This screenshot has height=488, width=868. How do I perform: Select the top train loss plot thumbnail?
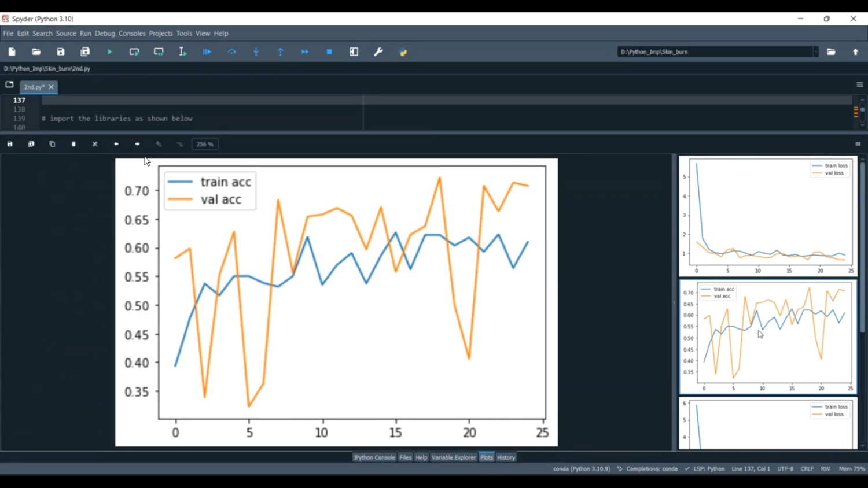767,216
